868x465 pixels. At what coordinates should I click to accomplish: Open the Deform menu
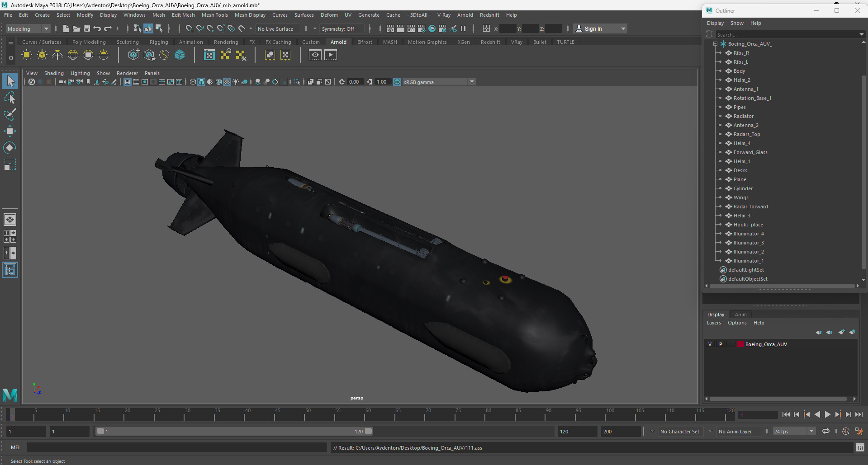(x=329, y=15)
